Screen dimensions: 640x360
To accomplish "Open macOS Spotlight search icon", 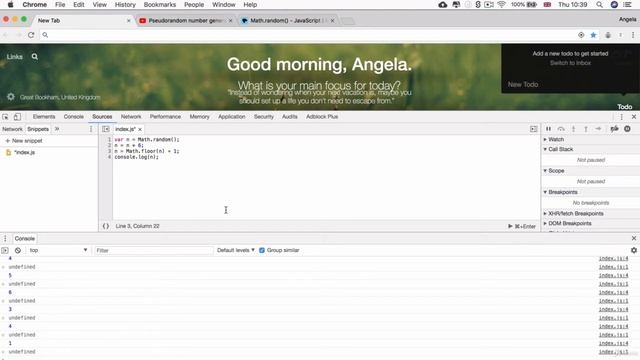I will click(x=599, y=5).
